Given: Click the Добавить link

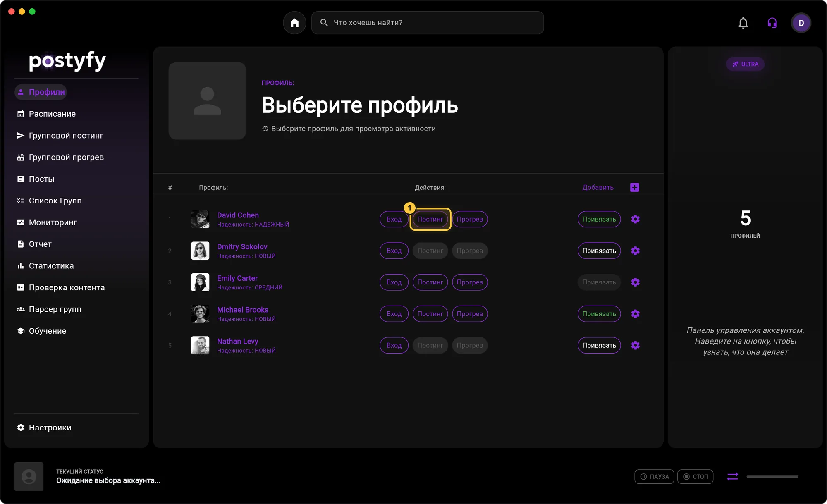Looking at the screenshot, I should pos(598,187).
